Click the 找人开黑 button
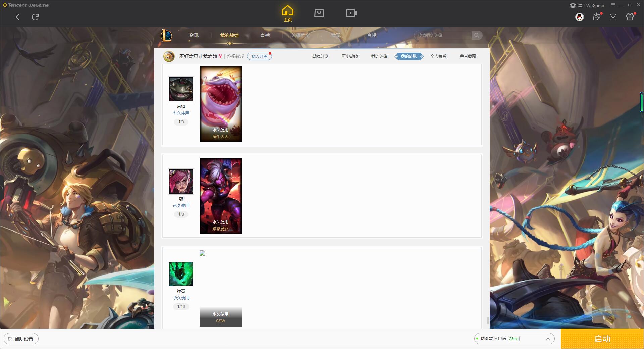Image resolution: width=644 pixels, height=349 pixels. tap(259, 56)
